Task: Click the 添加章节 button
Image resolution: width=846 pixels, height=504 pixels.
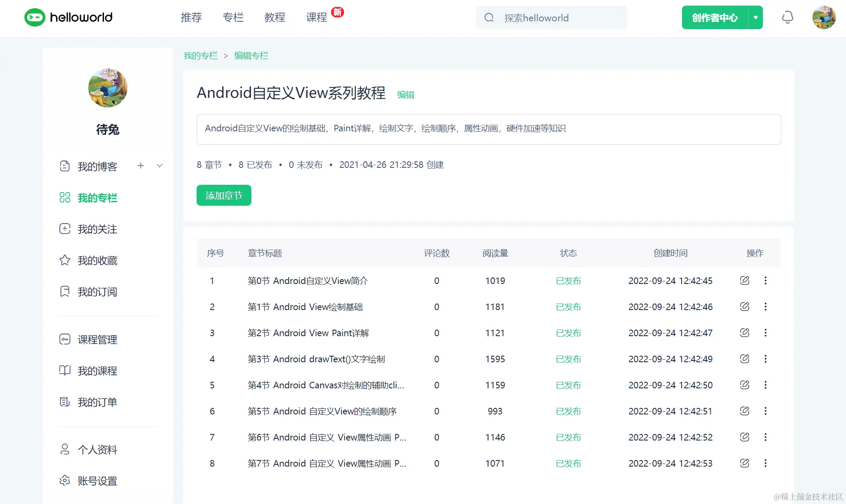Action: (x=224, y=195)
